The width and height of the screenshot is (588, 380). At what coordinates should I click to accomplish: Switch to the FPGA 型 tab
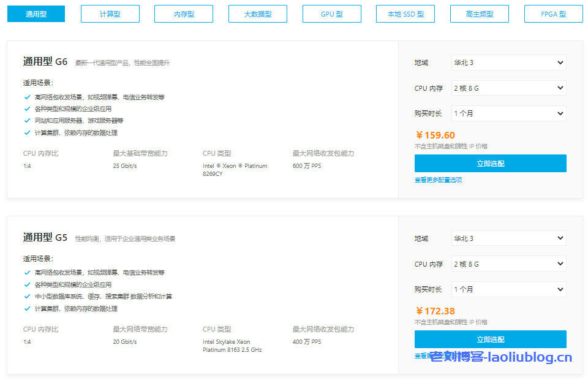[x=553, y=13]
